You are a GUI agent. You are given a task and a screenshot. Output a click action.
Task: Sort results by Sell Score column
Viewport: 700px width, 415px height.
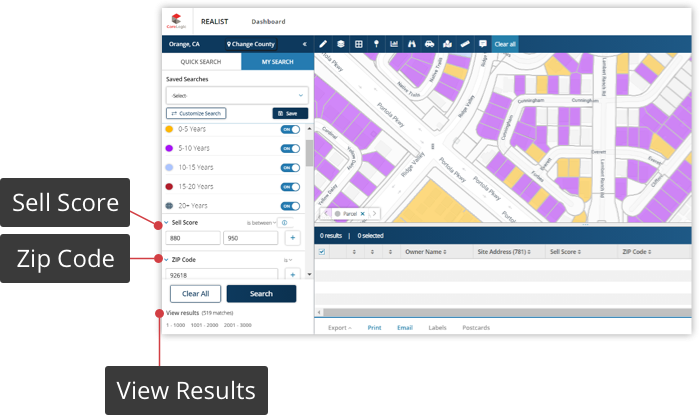pyautogui.click(x=565, y=252)
